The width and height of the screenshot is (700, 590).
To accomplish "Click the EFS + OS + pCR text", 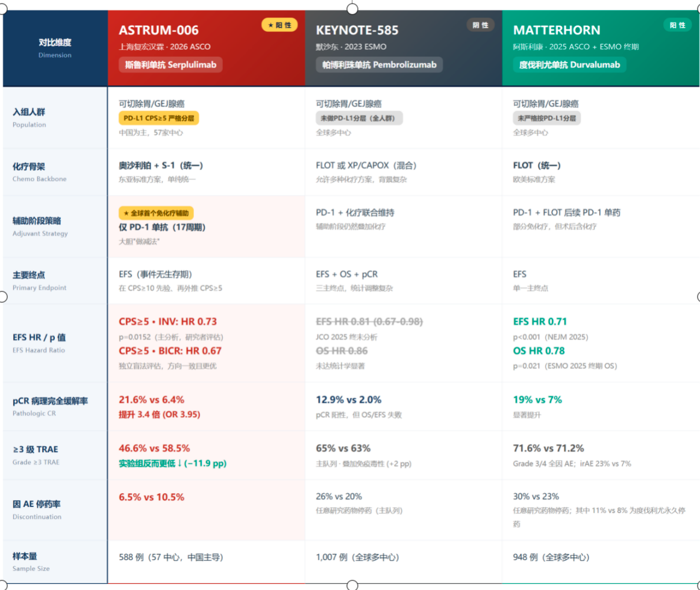I will [347, 274].
